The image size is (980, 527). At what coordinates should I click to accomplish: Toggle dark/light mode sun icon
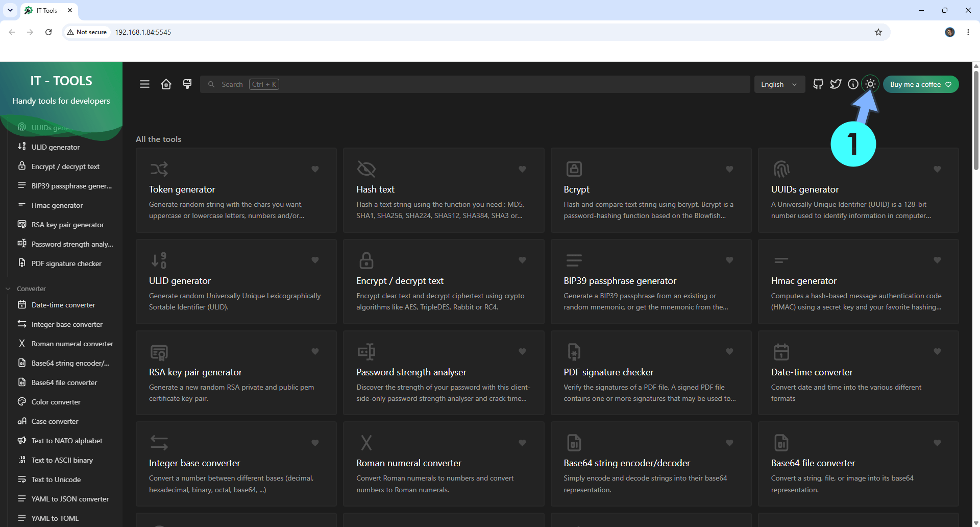(870, 84)
